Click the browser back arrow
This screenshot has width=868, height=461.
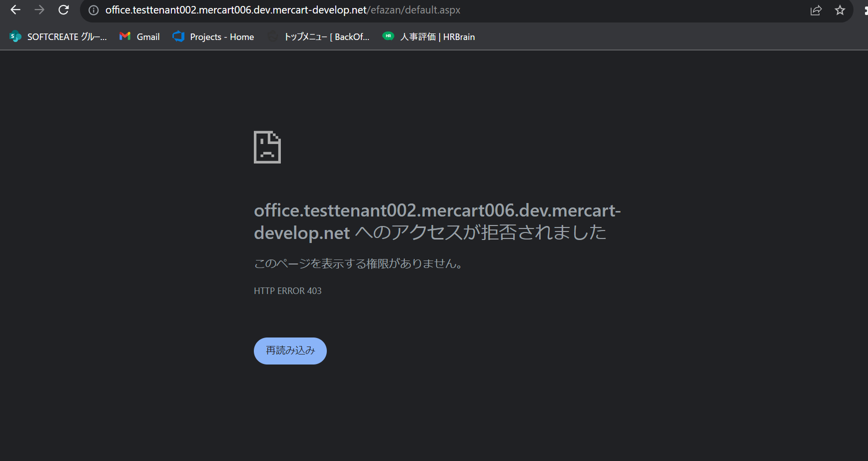click(x=15, y=10)
